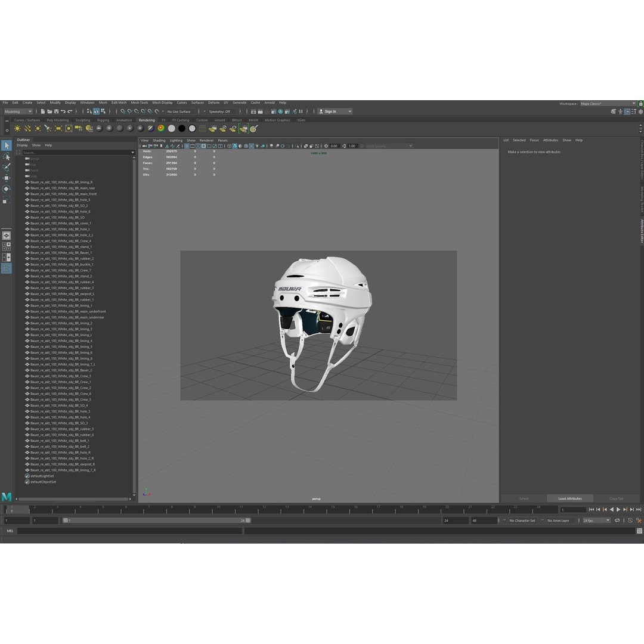Click the volume light shelf icon

pos(69,129)
